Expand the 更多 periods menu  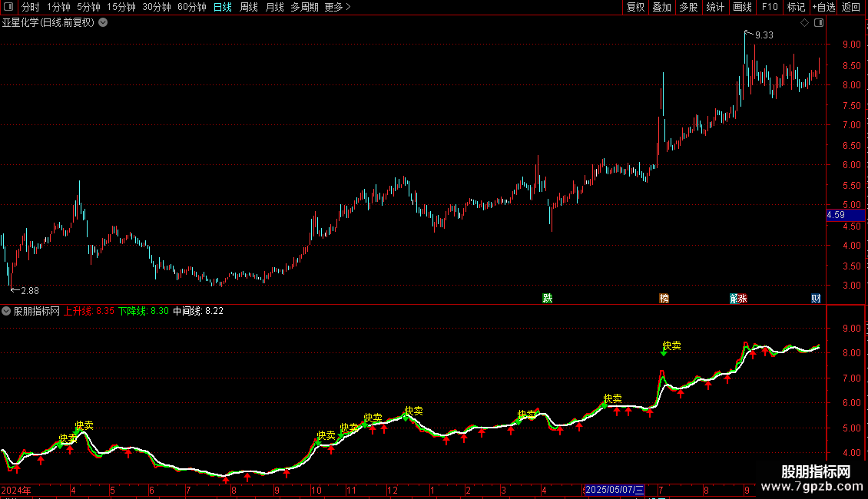[x=338, y=7]
